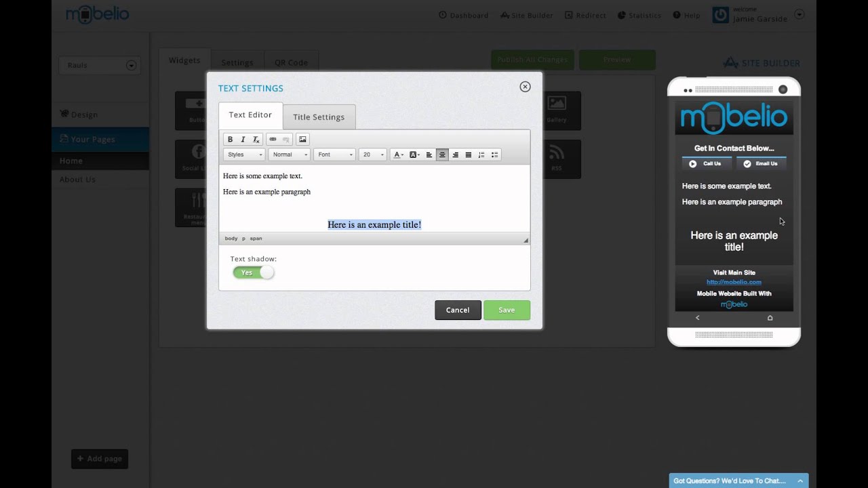Click the body element path item
Viewport: 868px width, 488px height.
pos(231,239)
